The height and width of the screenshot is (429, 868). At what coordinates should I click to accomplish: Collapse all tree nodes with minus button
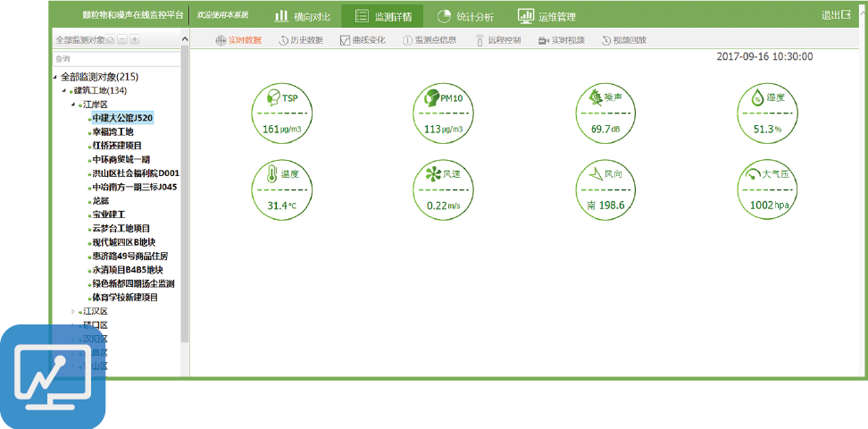pos(122,40)
